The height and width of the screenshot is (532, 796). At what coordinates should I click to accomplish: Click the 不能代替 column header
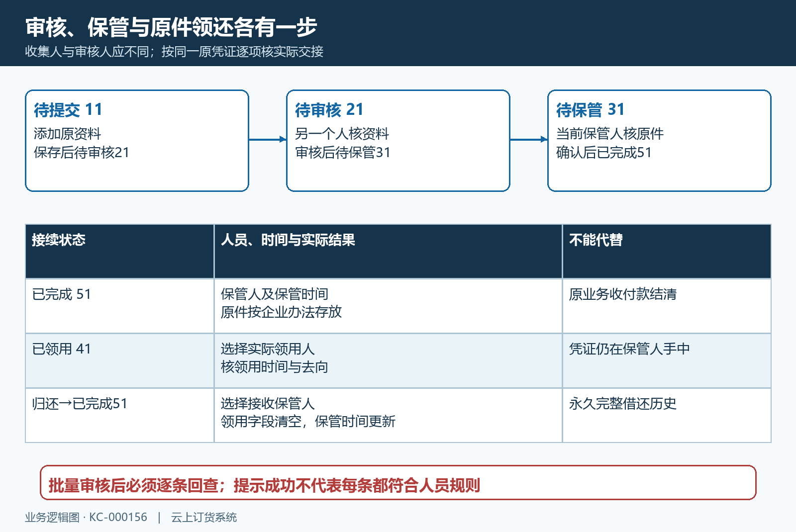pyautogui.click(x=667, y=251)
